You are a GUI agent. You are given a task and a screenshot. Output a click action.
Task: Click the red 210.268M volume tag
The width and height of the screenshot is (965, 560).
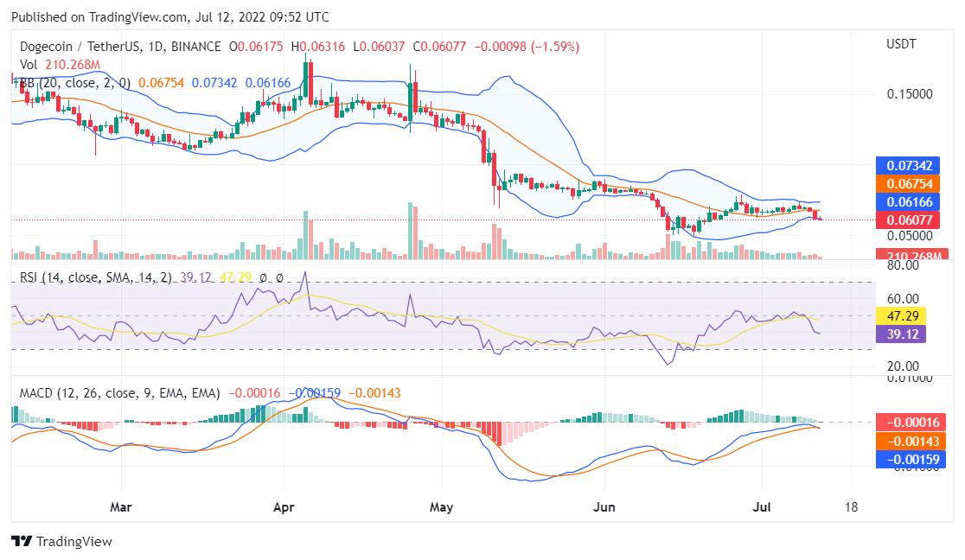coord(909,256)
